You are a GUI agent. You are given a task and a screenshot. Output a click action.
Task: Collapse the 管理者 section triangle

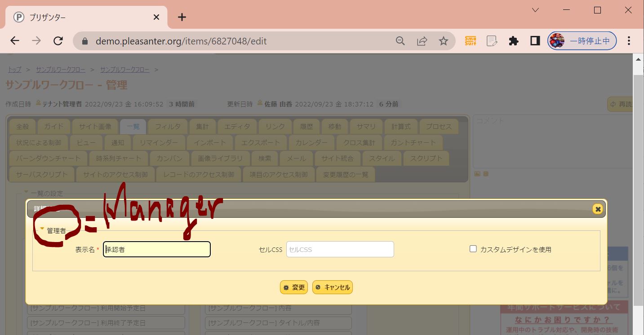coord(42,229)
